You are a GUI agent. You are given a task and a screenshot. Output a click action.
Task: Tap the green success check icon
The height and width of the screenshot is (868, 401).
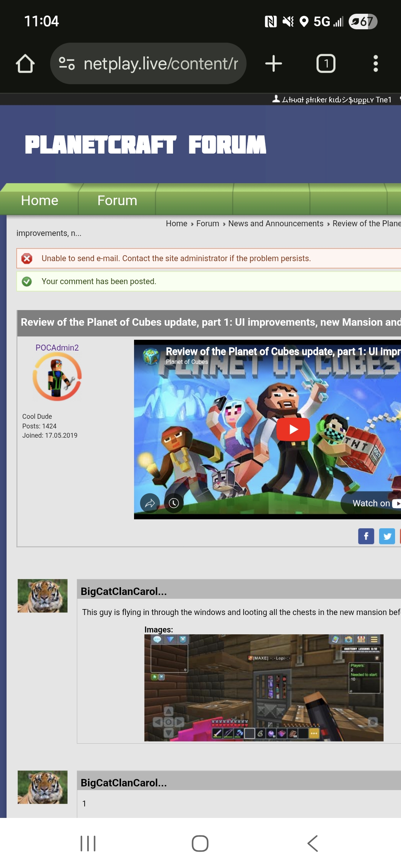pyautogui.click(x=27, y=282)
